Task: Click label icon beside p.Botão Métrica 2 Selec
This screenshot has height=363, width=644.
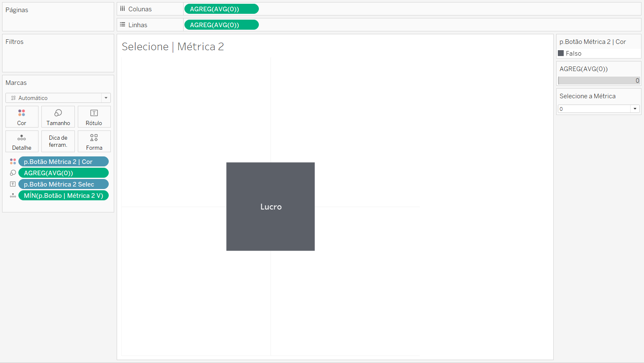Action: (13, 184)
